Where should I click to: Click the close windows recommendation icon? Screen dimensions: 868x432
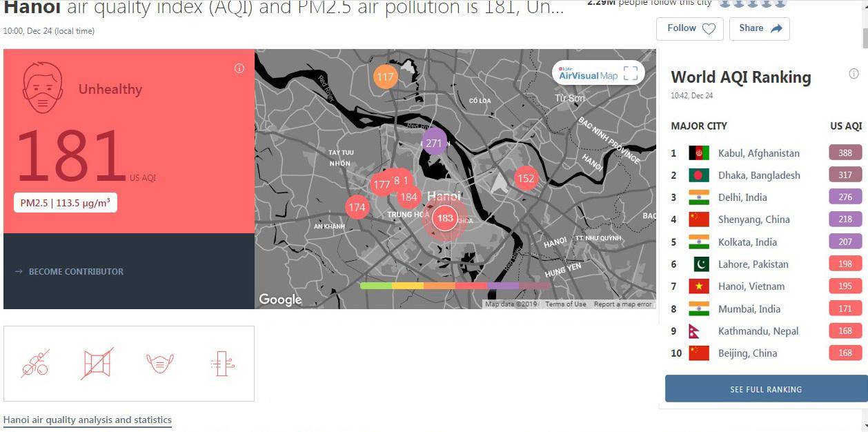point(97,363)
